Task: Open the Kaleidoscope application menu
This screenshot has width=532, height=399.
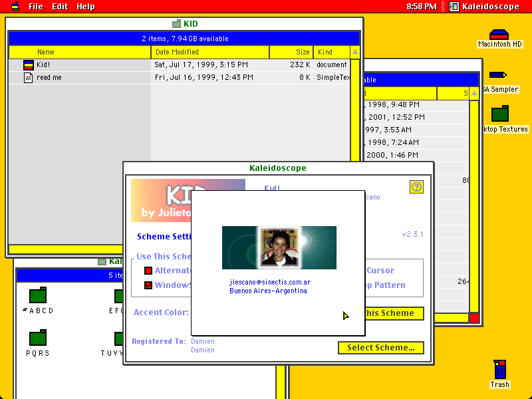Action: (484, 7)
